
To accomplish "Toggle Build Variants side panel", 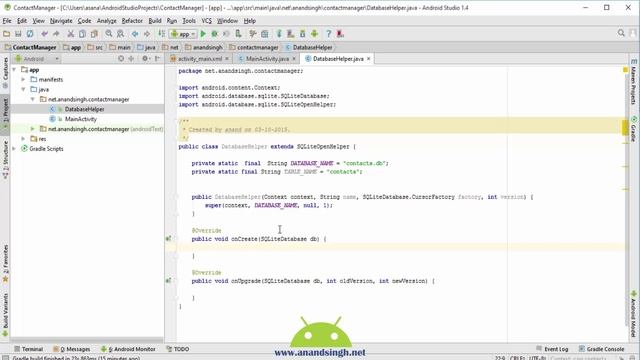I will 5,314.
